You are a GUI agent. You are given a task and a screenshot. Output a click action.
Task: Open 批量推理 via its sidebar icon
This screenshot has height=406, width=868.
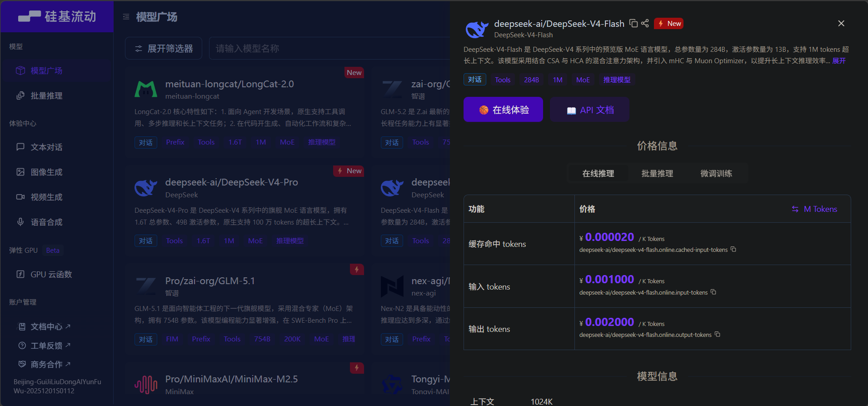(x=20, y=95)
